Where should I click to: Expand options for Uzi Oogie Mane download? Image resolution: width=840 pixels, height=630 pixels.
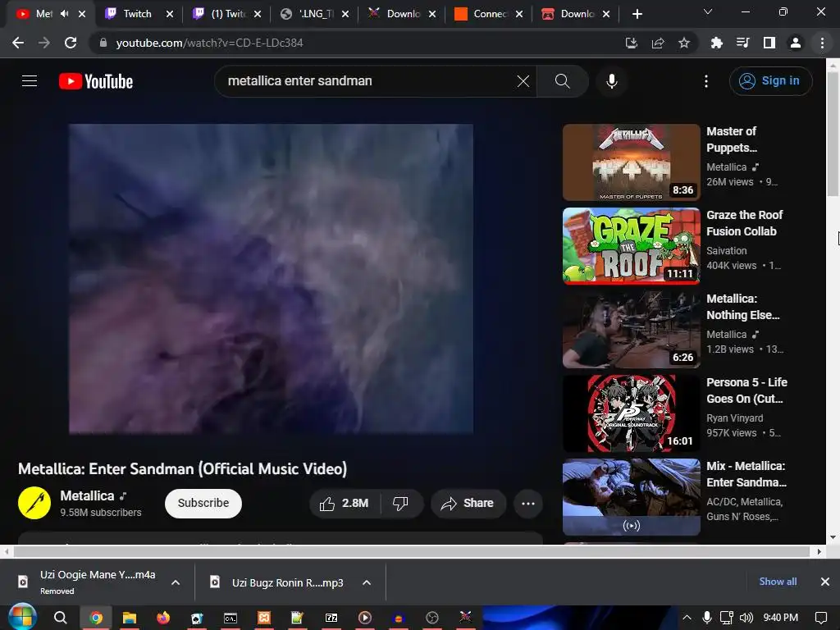[176, 582]
